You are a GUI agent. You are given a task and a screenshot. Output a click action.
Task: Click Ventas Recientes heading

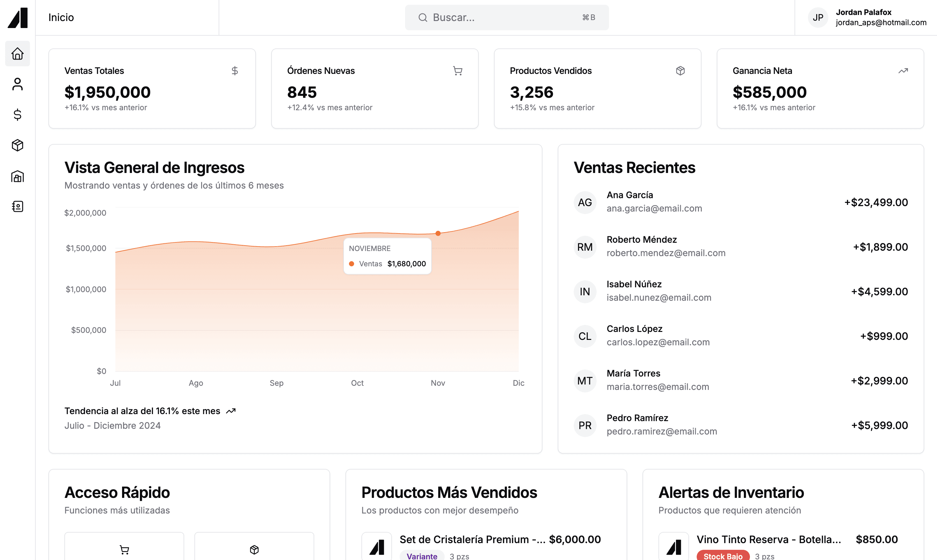(635, 168)
